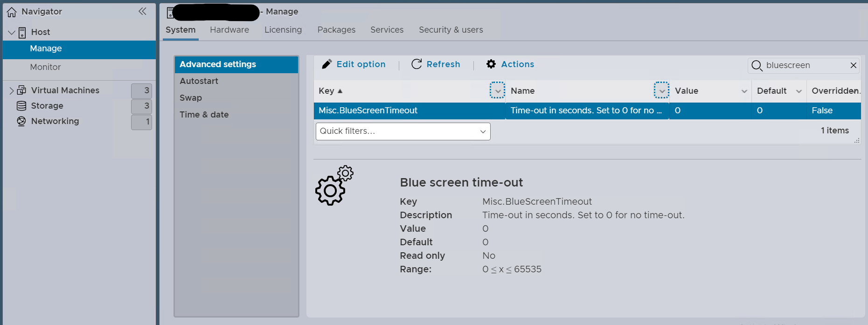Open the Name column filter dropdown
This screenshot has width=868, height=325.
coord(661,90)
